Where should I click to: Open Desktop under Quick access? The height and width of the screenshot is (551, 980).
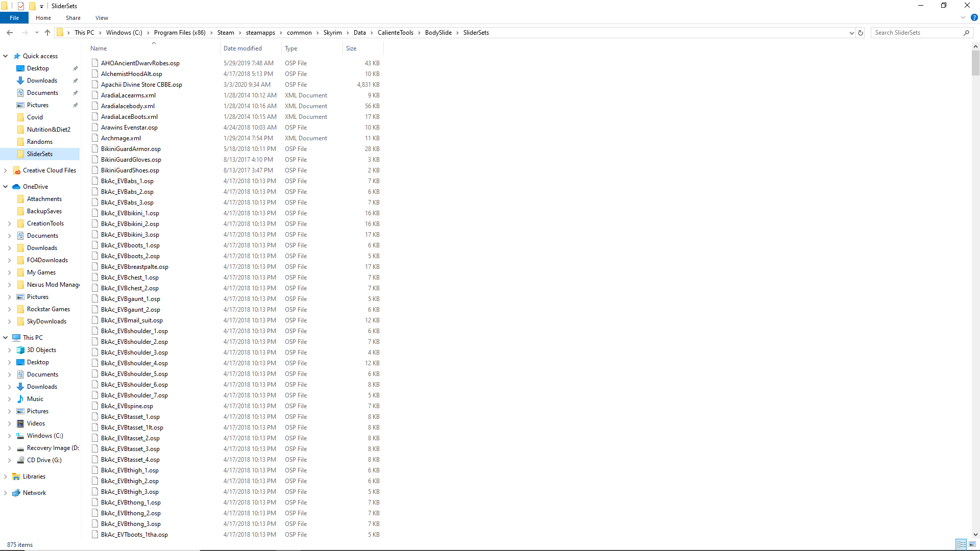[38, 68]
